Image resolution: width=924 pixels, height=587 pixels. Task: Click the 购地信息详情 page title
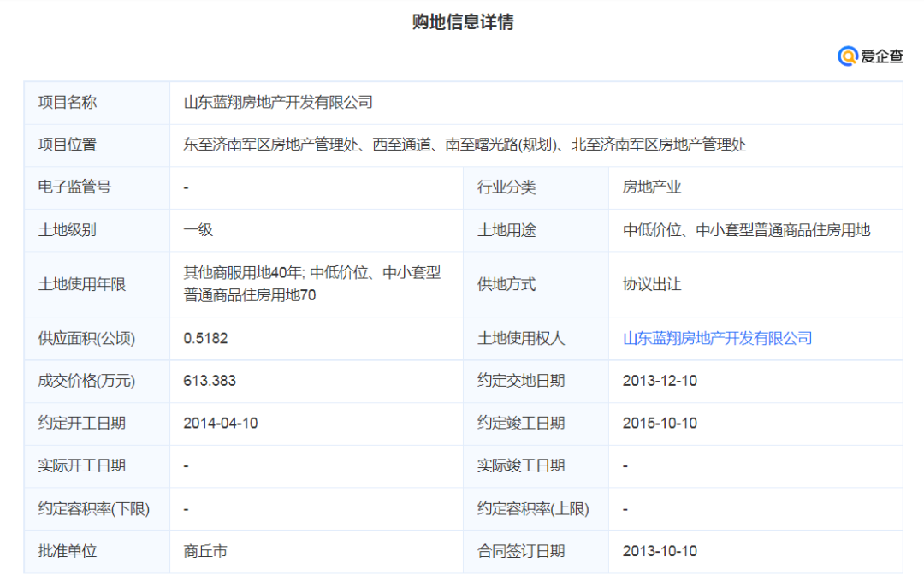click(x=463, y=22)
